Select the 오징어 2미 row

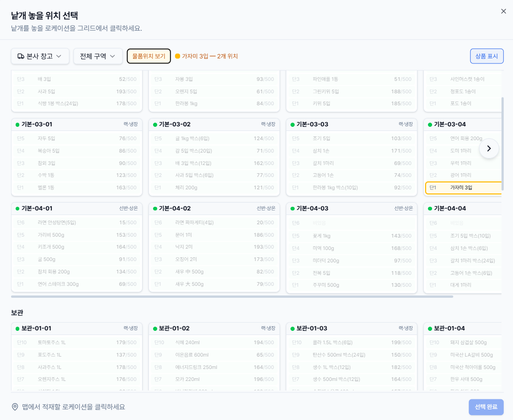coord(214,259)
